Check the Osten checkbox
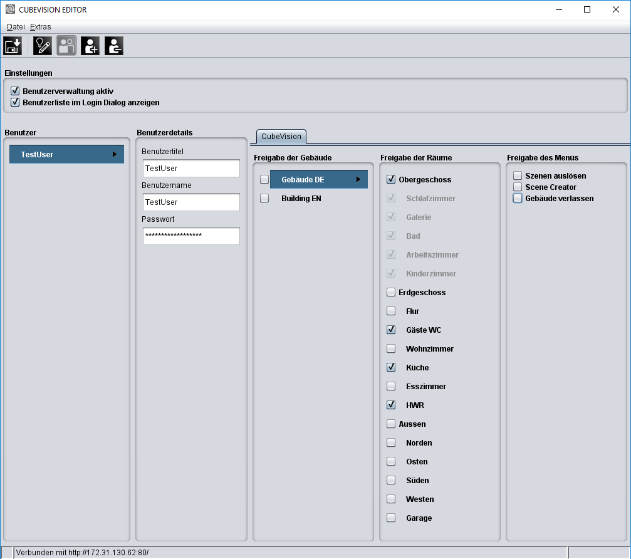631x559 pixels. tap(391, 461)
